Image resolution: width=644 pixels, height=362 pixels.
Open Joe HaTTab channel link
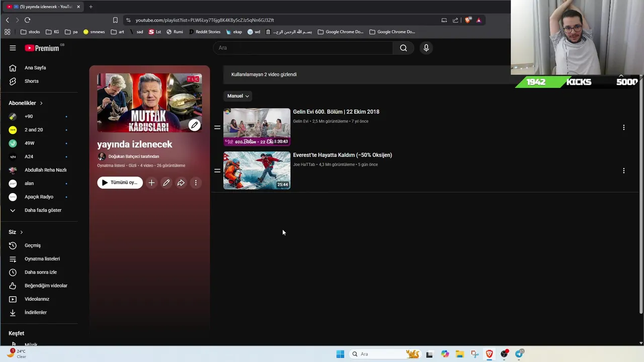[x=304, y=164]
